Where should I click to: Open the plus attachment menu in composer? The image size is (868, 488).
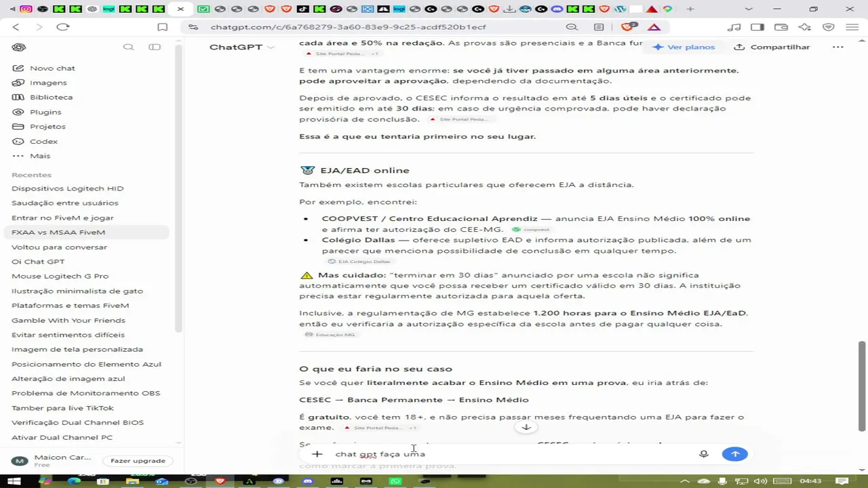pyautogui.click(x=317, y=454)
